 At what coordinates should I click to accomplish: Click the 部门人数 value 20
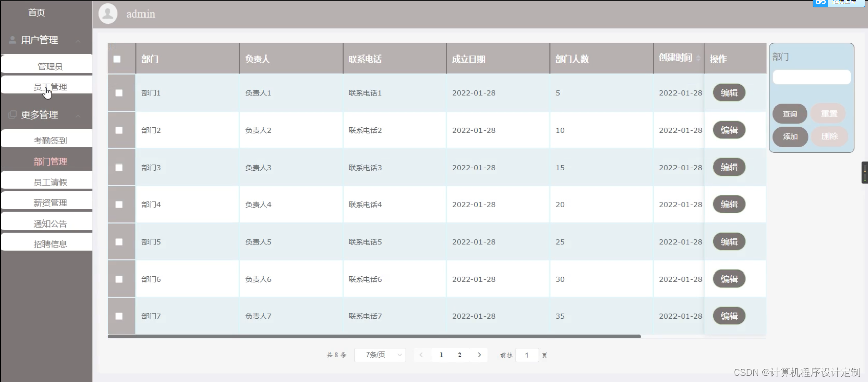coord(560,205)
